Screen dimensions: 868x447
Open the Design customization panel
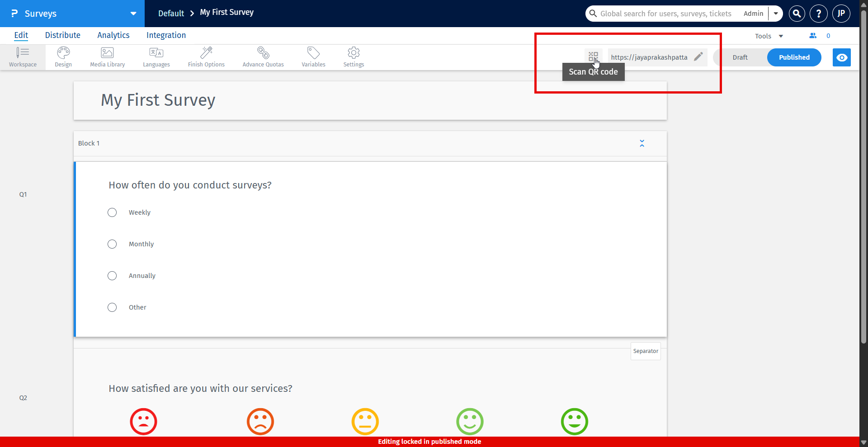click(x=63, y=56)
